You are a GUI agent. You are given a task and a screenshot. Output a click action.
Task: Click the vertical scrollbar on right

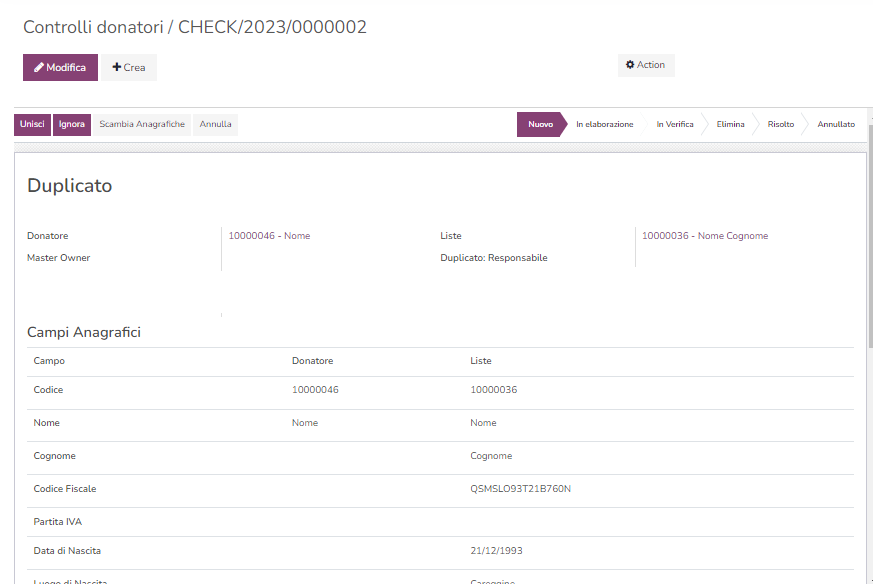tap(869, 250)
